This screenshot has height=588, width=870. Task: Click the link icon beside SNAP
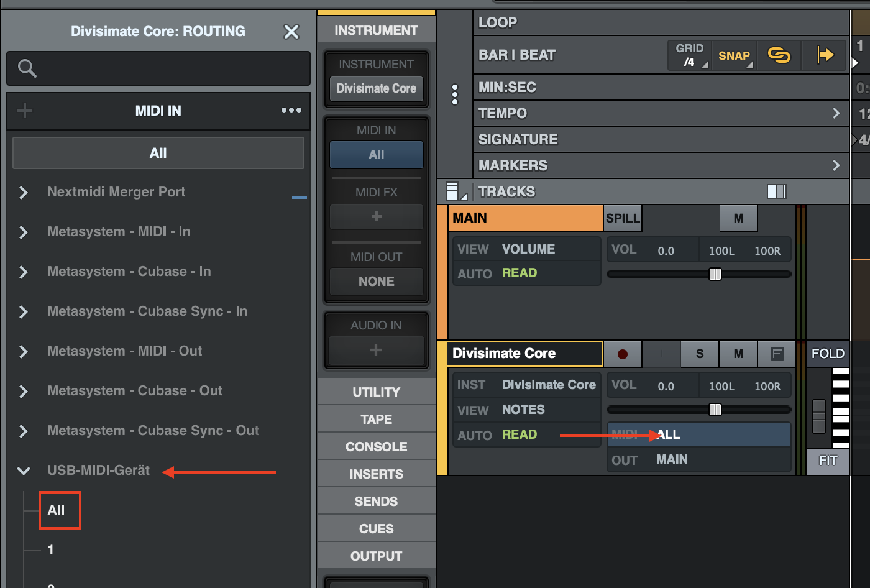(x=779, y=55)
